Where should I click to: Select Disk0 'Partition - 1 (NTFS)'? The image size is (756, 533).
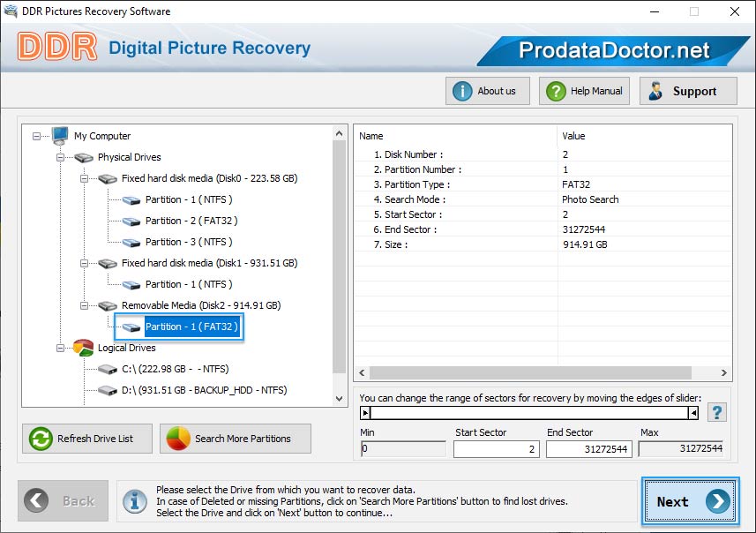coord(189,199)
